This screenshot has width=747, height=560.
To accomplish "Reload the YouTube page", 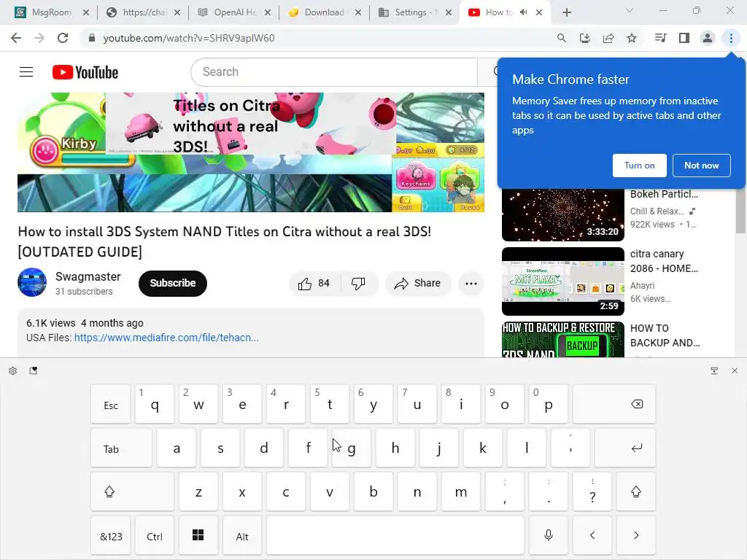I will point(63,38).
